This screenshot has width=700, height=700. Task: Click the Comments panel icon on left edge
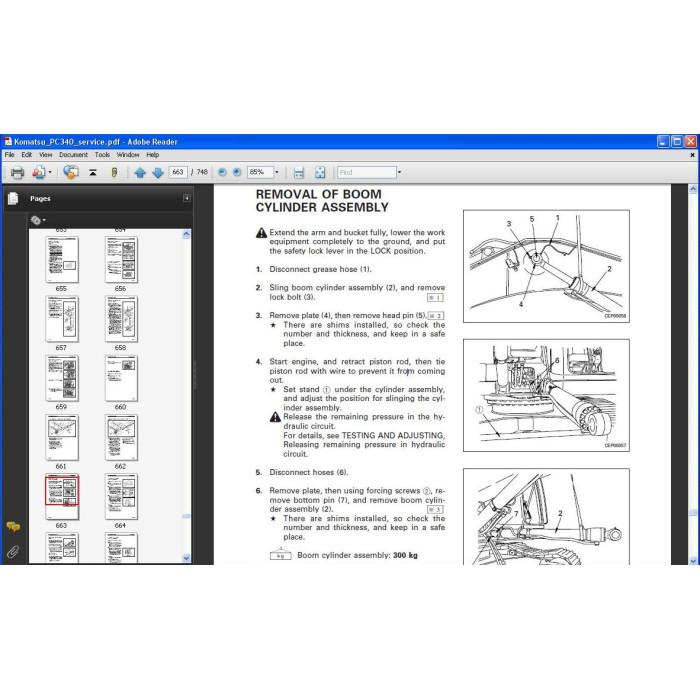click(x=13, y=527)
